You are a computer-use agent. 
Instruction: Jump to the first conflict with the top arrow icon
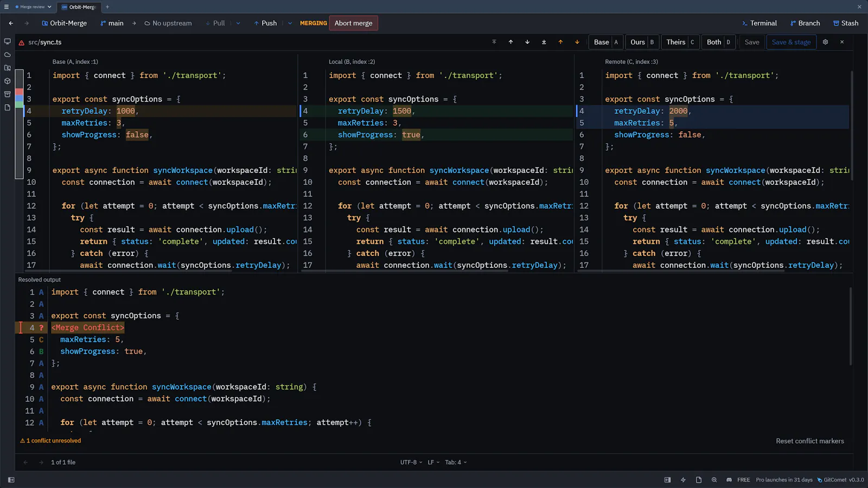[494, 42]
